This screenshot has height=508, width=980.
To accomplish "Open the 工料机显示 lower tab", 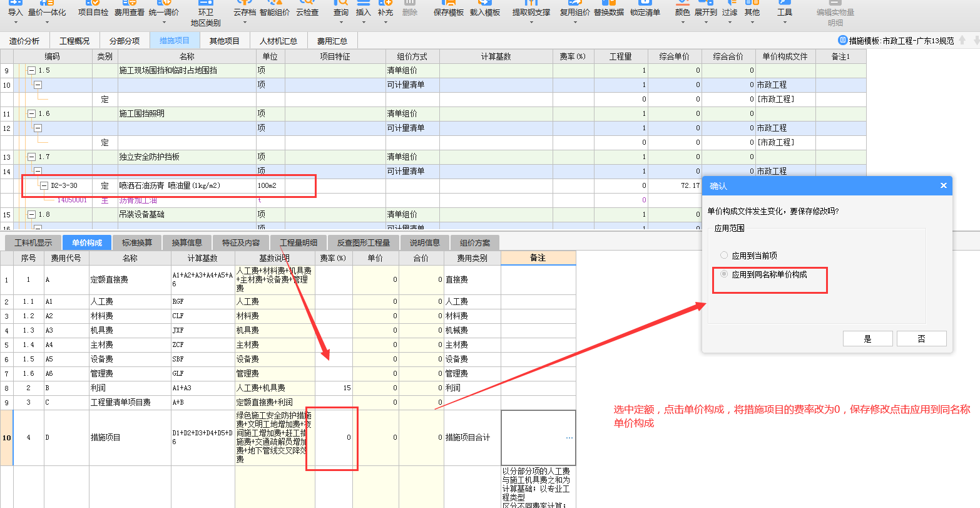I will [33, 243].
